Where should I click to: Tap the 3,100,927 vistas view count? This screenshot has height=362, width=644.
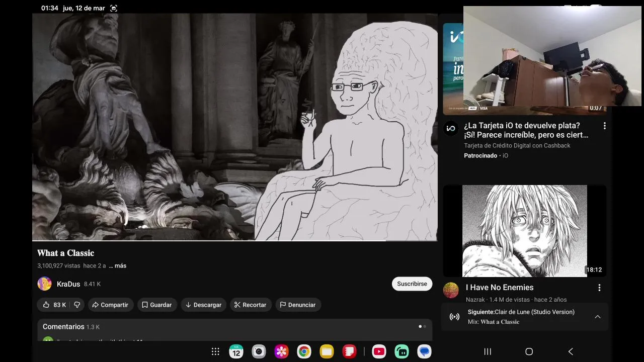coord(58,265)
